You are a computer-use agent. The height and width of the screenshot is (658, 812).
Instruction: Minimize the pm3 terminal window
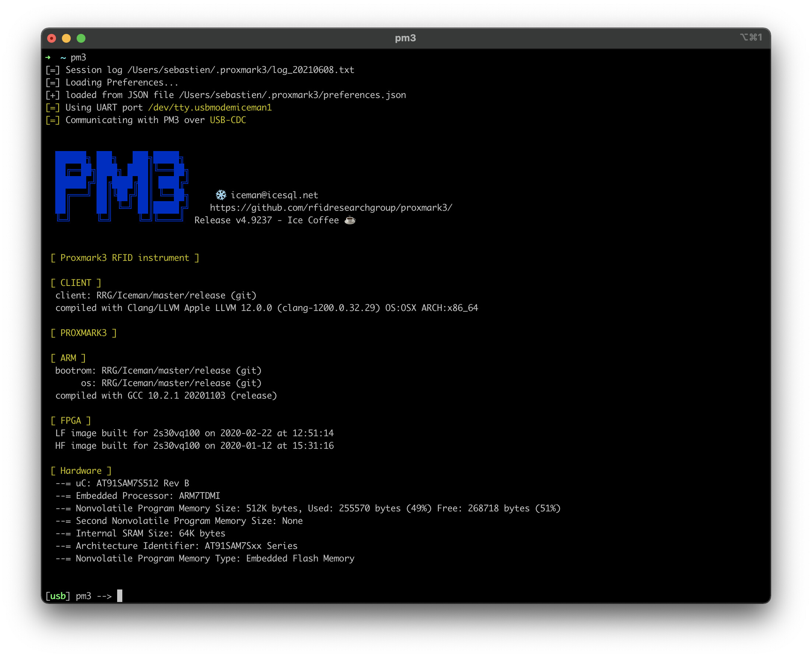[66, 38]
